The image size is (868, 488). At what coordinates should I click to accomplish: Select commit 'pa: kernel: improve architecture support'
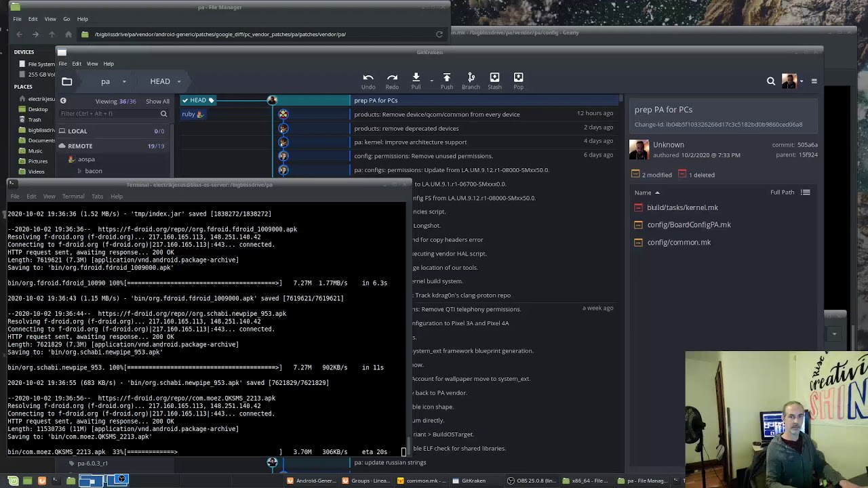(410, 142)
